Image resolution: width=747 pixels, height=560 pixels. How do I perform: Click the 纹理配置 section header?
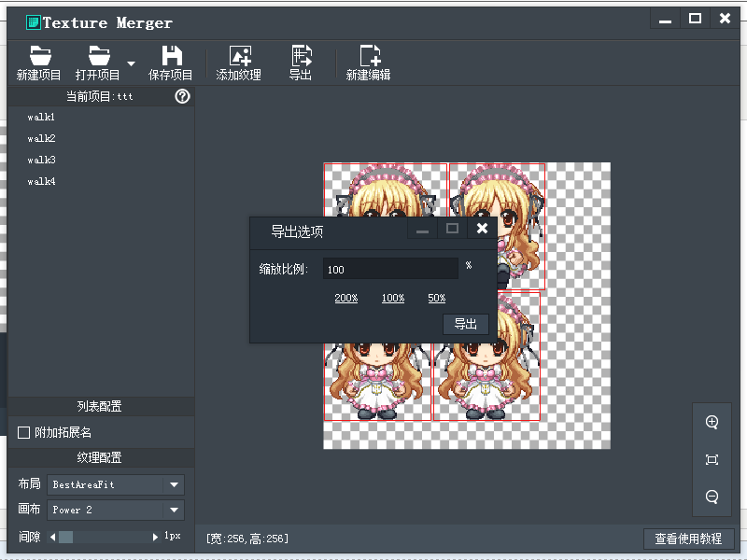point(101,457)
